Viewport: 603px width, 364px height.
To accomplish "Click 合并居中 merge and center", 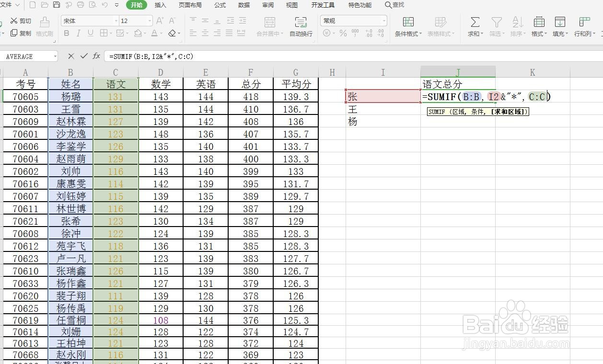I will 271,26.
